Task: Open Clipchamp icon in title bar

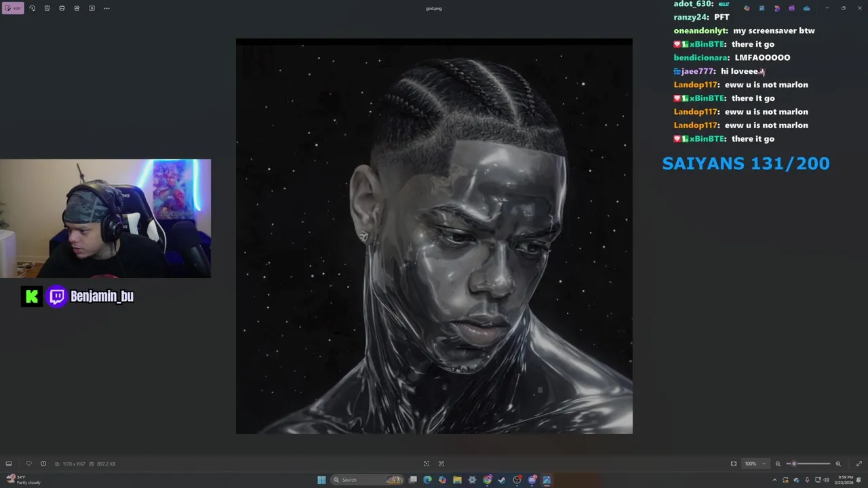Action: [x=776, y=8]
